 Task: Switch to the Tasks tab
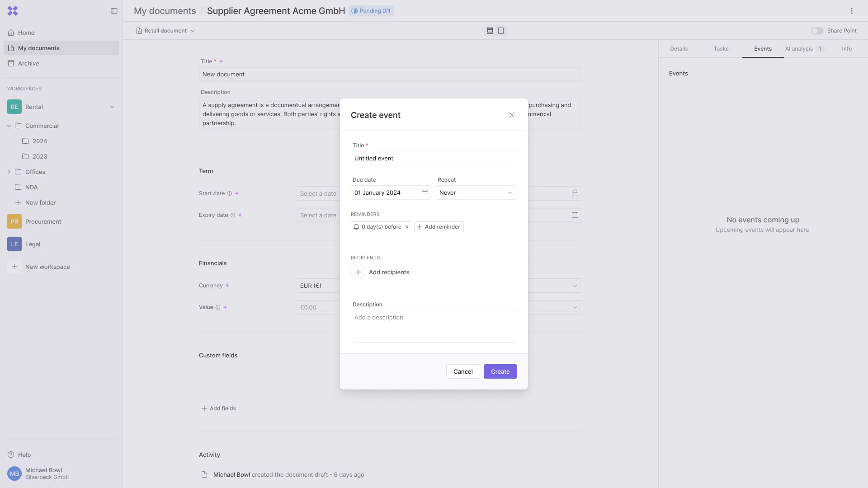point(721,49)
